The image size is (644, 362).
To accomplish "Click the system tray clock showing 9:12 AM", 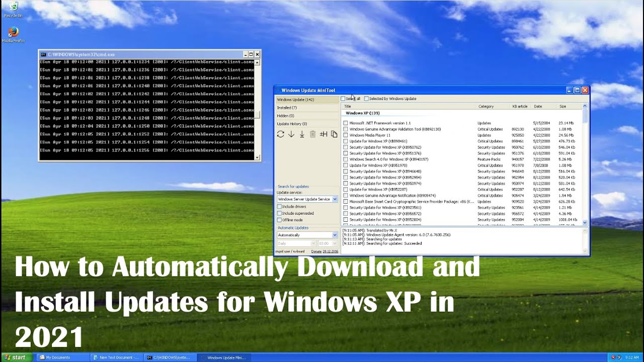I will click(x=632, y=357).
